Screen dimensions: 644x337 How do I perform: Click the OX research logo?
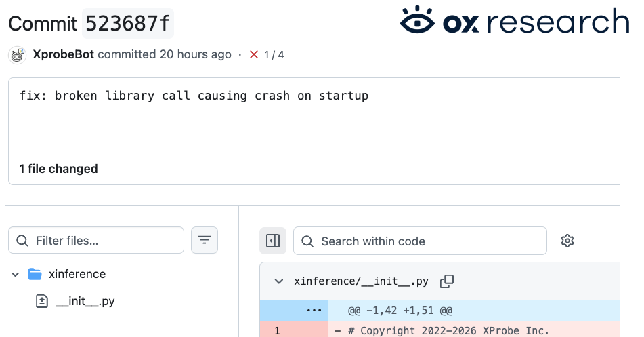pos(515,21)
